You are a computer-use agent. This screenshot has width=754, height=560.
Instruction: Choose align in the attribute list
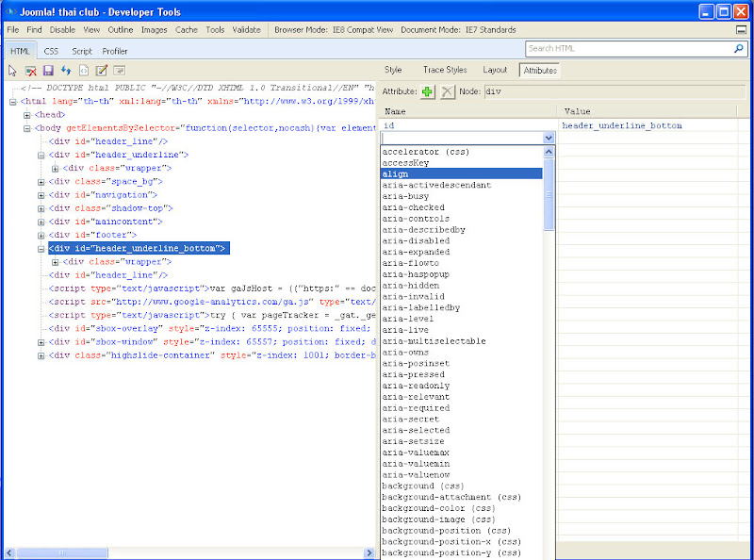coord(462,173)
